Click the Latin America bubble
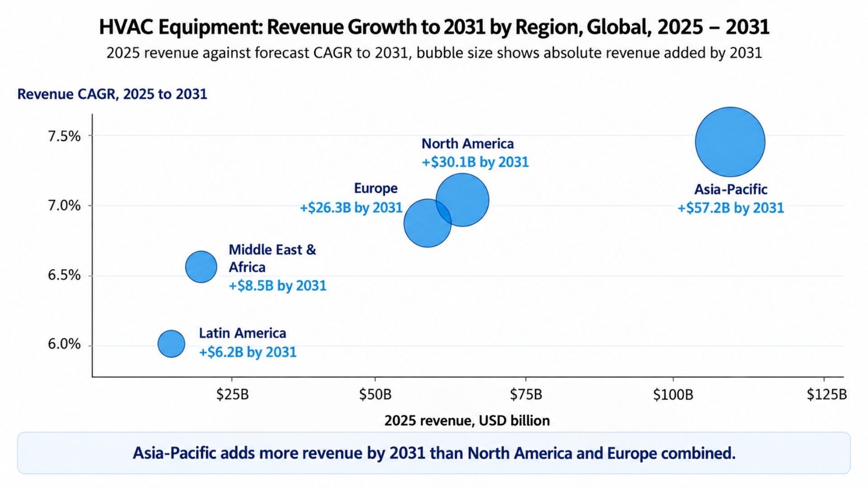Screen dimensions: 868x488 (171, 344)
